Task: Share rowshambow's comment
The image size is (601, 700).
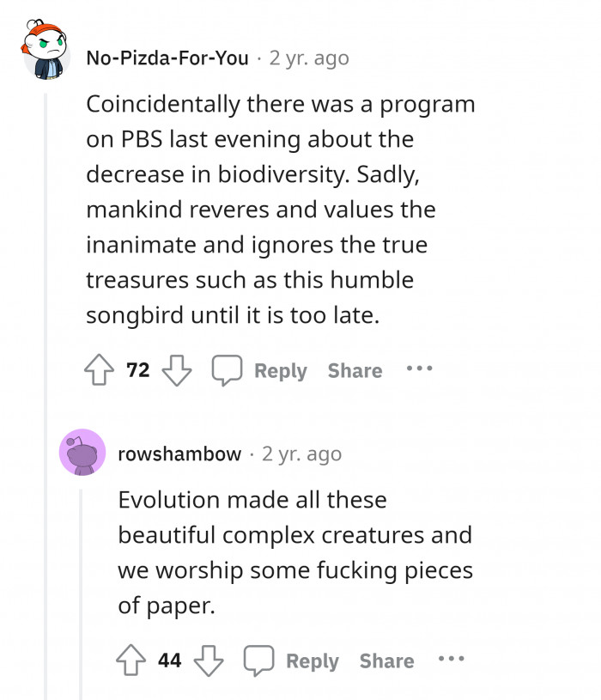Action: (x=387, y=660)
